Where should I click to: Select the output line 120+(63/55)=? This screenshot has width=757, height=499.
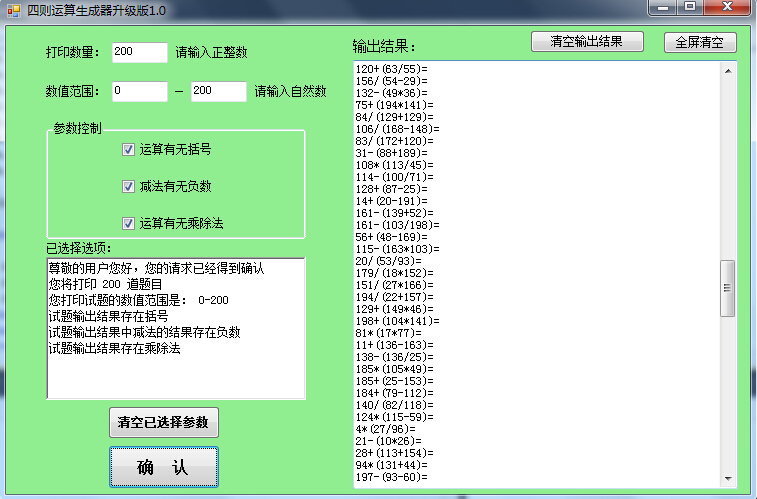pos(392,69)
